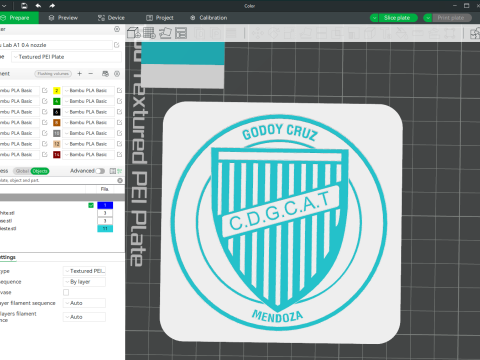Select the Godoy Cruz coaster model
The height and width of the screenshot is (360, 480).
click(281, 223)
